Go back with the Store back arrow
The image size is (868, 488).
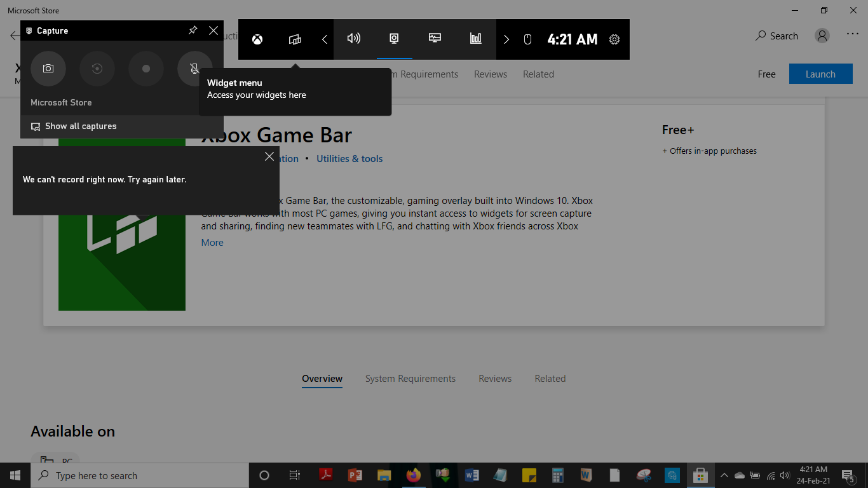[14, 36]
